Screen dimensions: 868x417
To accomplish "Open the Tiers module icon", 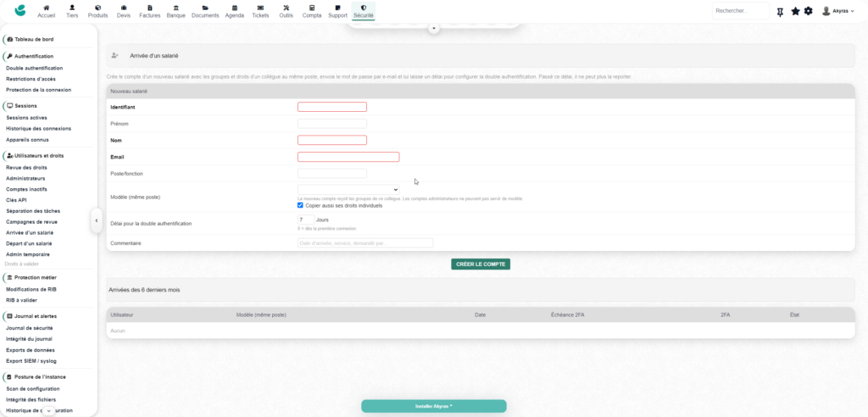I will [72, 8].
